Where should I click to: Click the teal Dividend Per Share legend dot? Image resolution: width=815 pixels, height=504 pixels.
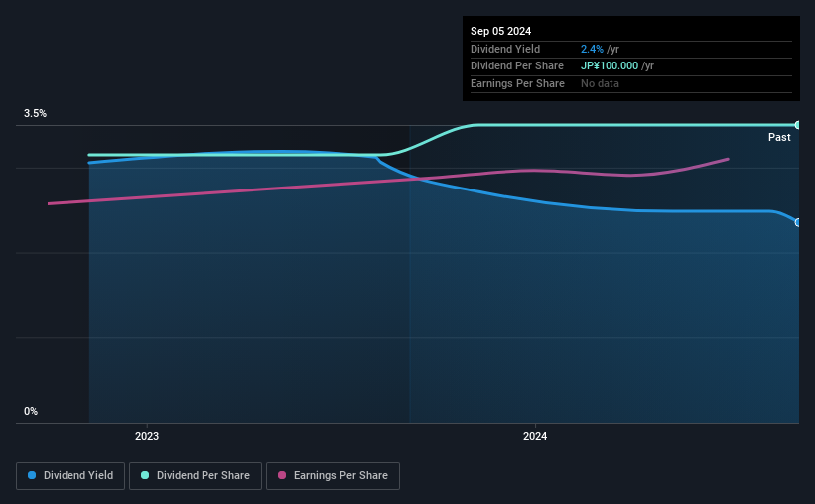coord(145,475)
